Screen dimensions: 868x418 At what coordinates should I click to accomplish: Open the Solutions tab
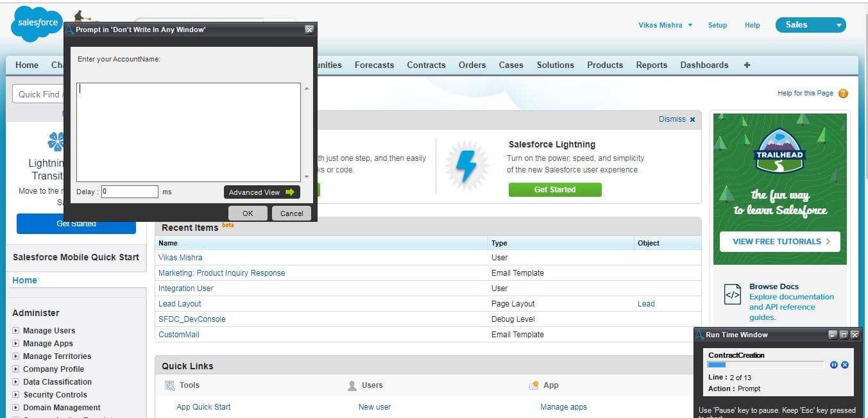(x=556, y=65)
